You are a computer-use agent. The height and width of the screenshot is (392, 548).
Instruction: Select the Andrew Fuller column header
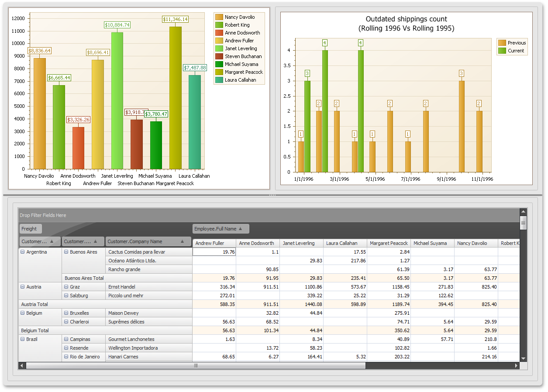click(x=214, y=243)
